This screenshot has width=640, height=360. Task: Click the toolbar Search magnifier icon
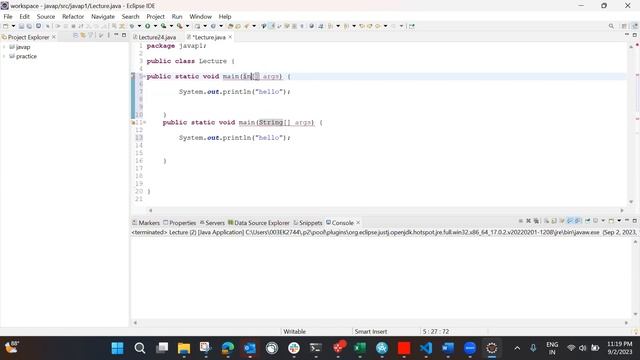pyautogui.click(x=611, y=26)
